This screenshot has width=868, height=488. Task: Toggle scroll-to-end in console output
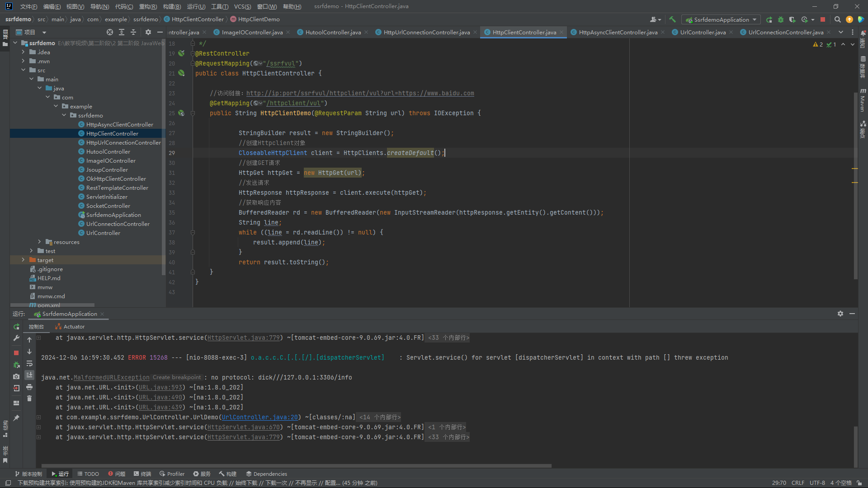(29, 375)
